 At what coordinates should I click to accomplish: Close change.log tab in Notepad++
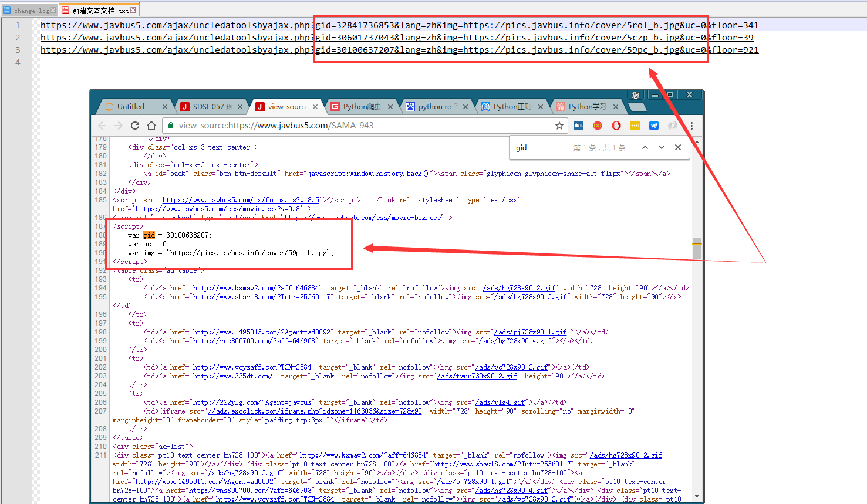point(53,11)
